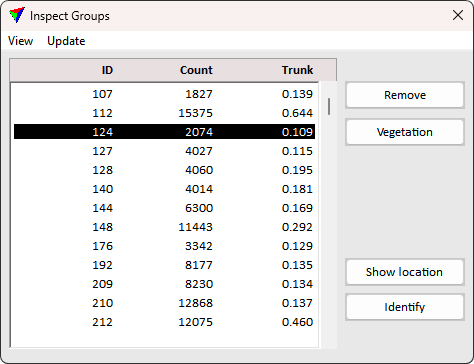The height and width of the screenshot is (364, 474).
Task: Select the row with ID 112
Action: coord(164,113)
